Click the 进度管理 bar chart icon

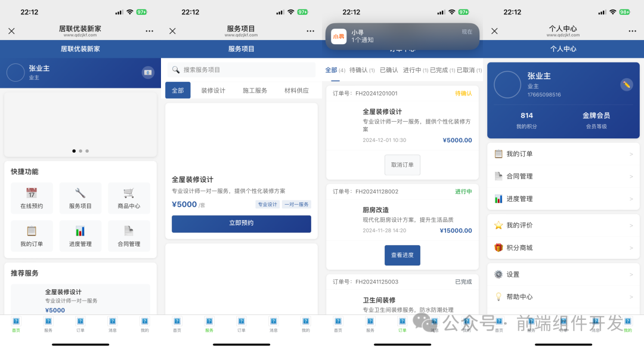pyautogui.click(x=80, y=231)
